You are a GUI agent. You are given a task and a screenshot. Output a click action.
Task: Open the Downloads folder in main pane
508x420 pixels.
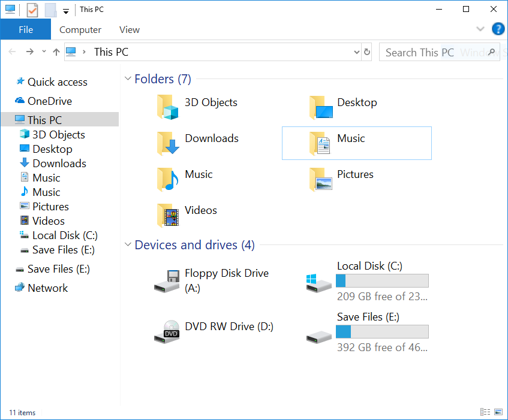[167, 144]
